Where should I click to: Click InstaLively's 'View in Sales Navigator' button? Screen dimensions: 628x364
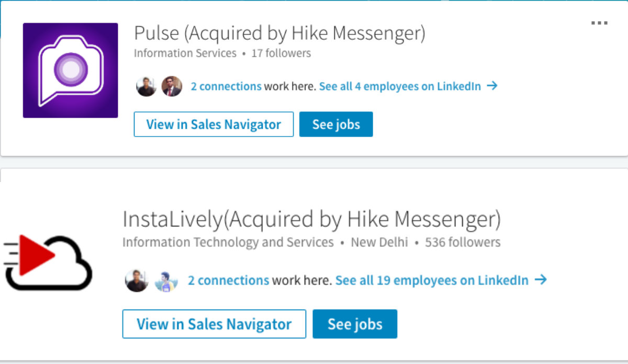pos(214,324)
